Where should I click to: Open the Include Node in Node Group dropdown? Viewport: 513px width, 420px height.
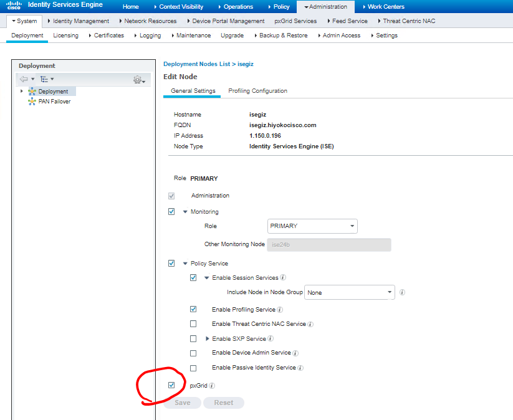(x=350, y=292)
